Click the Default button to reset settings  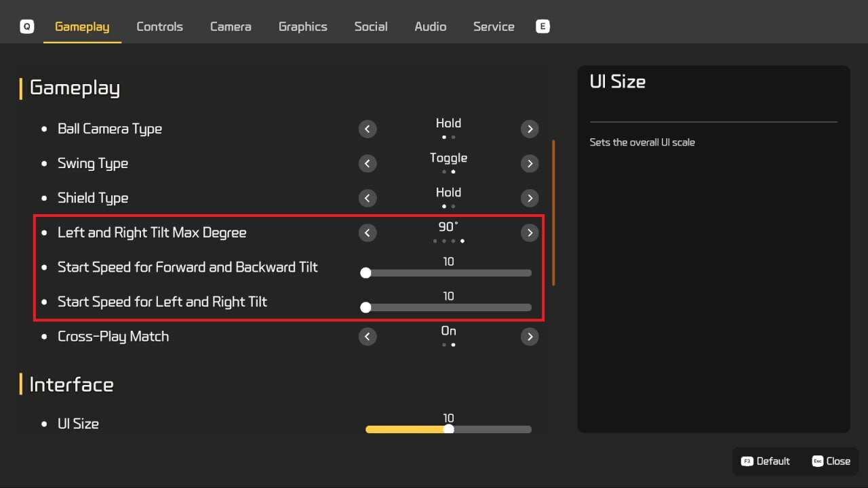(766, 461)
